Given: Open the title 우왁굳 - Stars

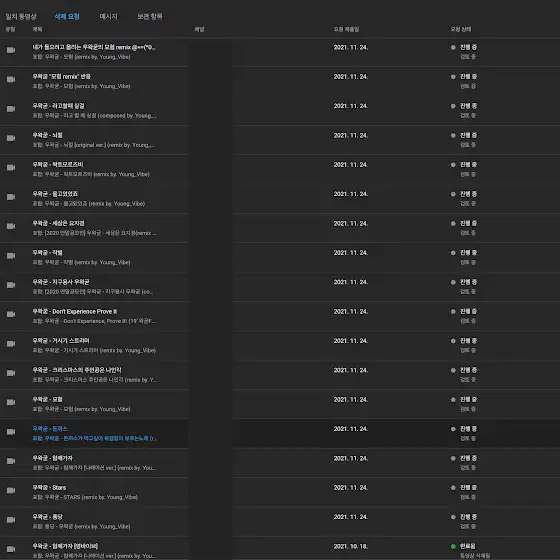Looking at the screenshot, I should coord(49,488).
